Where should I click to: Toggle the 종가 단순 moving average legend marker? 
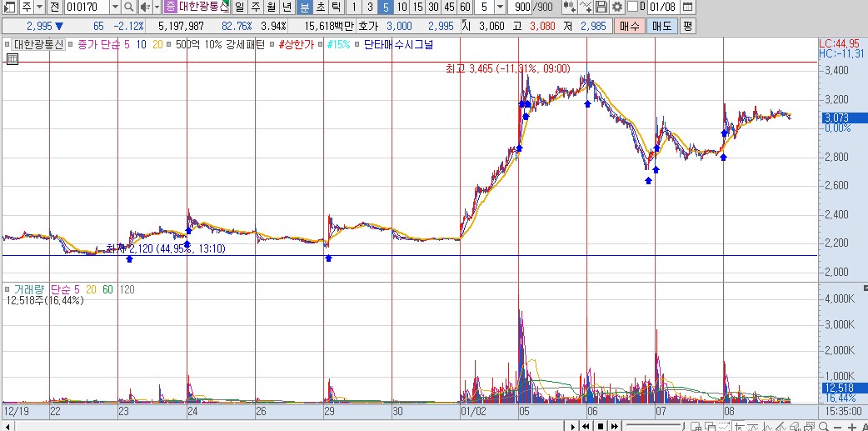71,44
